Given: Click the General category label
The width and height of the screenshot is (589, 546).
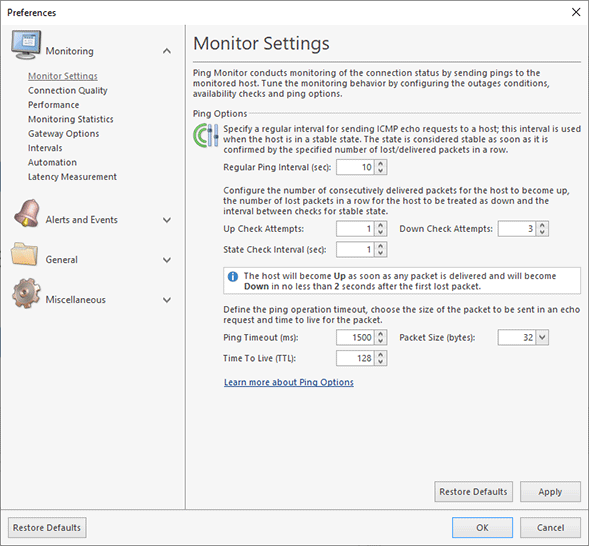Looking at the screenshot, I should [x=62, y=259].
